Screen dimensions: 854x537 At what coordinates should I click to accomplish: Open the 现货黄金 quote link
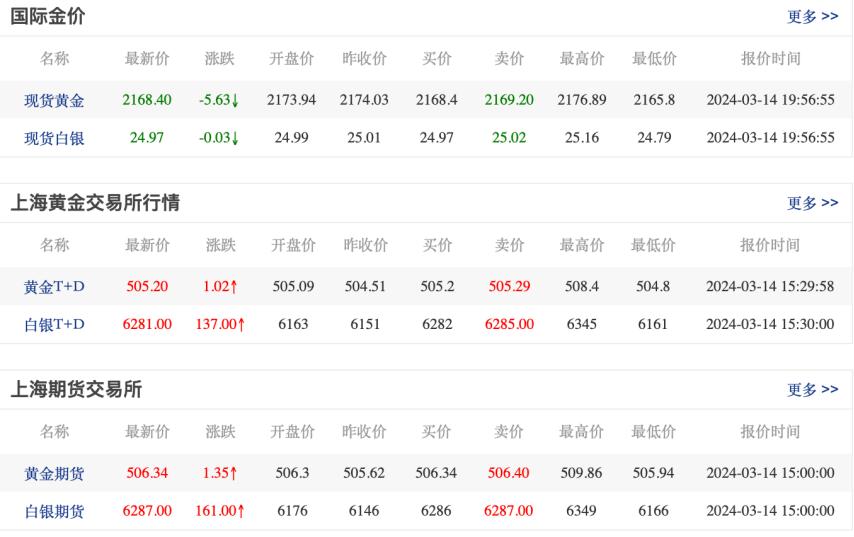54,100
